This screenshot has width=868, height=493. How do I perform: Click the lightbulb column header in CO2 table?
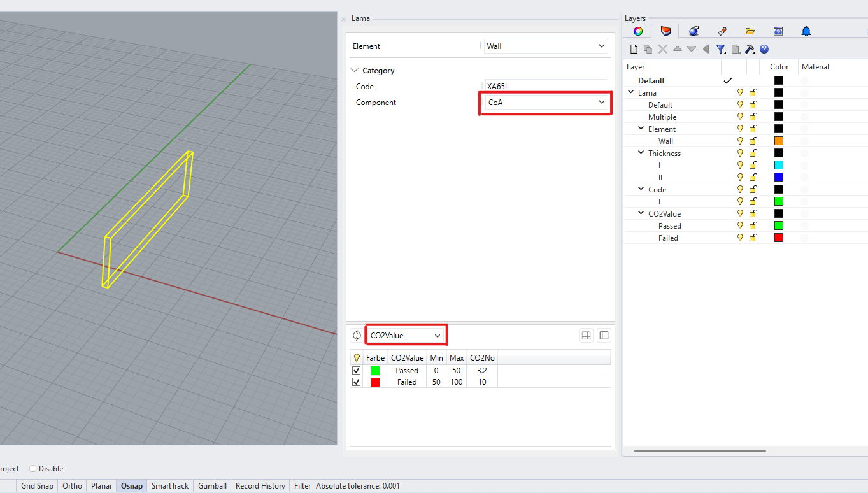[x=357, y=358]
